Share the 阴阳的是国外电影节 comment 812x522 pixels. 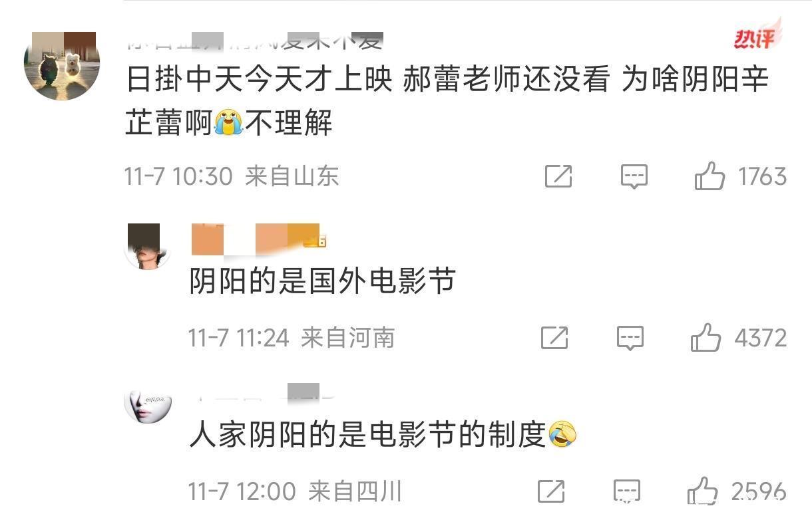[554, 338]
